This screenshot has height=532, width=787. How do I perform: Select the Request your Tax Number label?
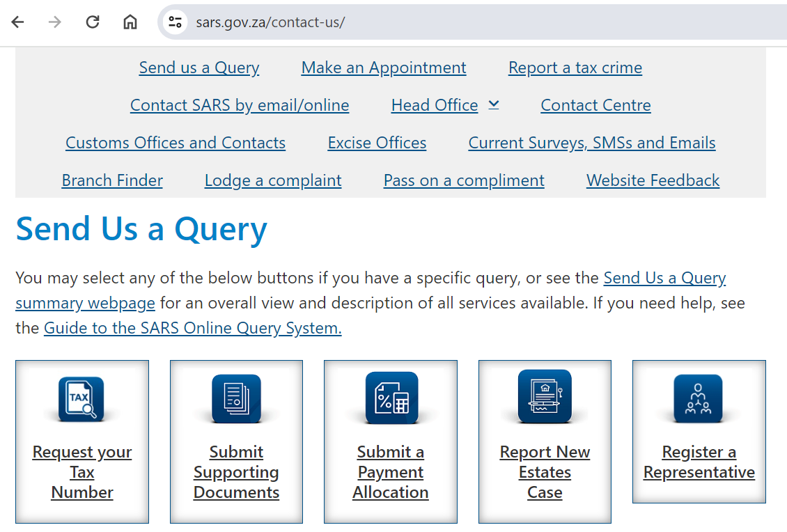82,472
